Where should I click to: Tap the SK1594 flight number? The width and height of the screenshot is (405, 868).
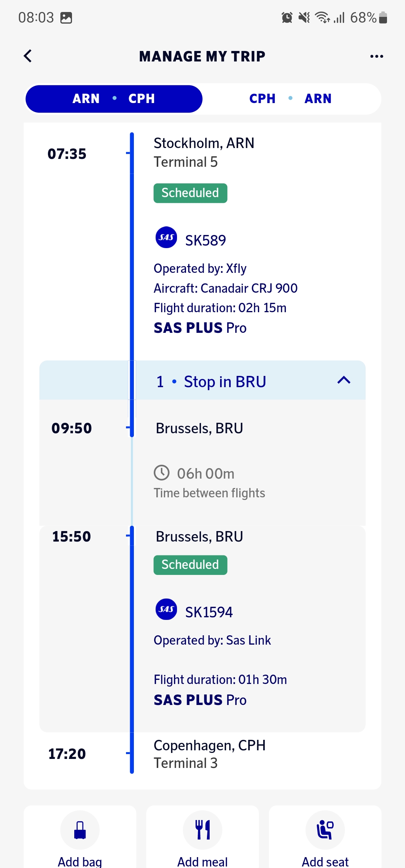tap(209, 612)
